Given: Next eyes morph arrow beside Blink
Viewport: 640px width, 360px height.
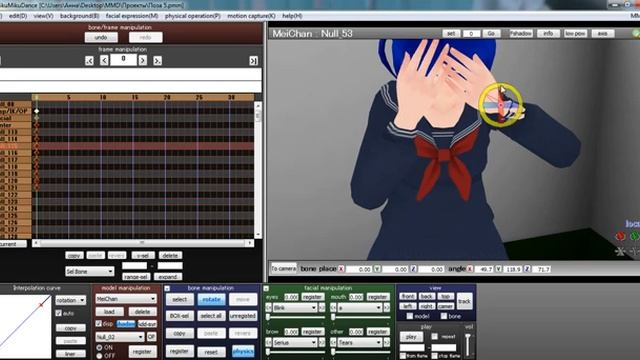Looking at the screenshot, I should coord(322,307).
